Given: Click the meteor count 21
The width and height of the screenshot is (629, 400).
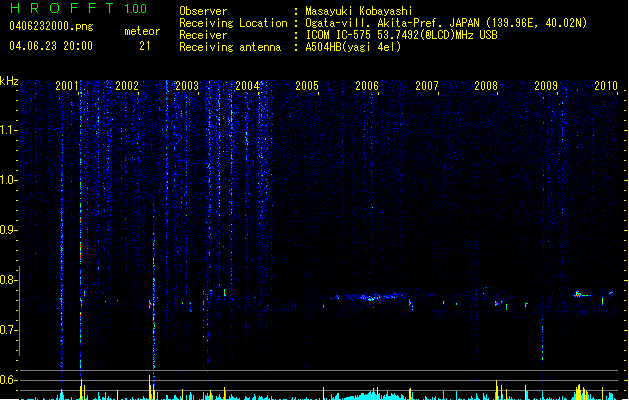Looking at the screenshot, I should (145, 46).
